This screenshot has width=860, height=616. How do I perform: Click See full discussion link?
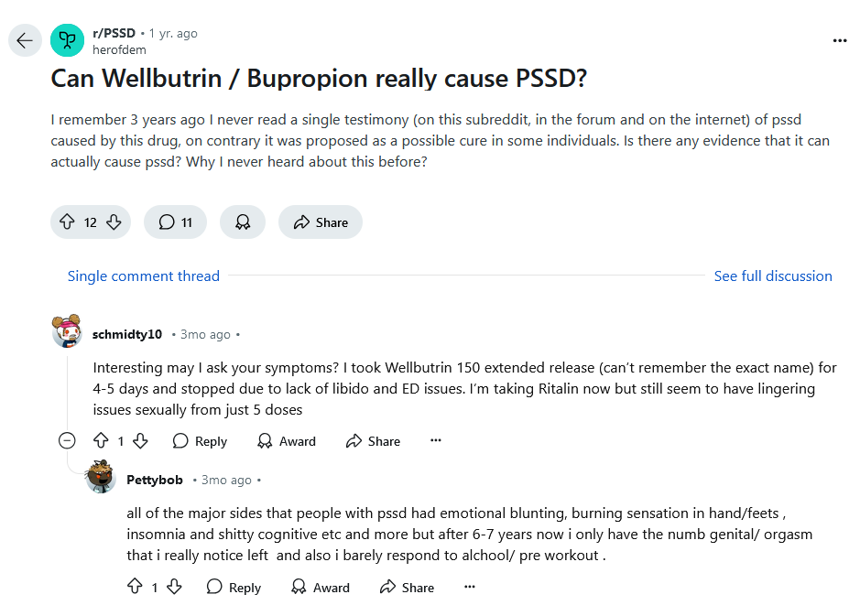click(x=773, y=276)
